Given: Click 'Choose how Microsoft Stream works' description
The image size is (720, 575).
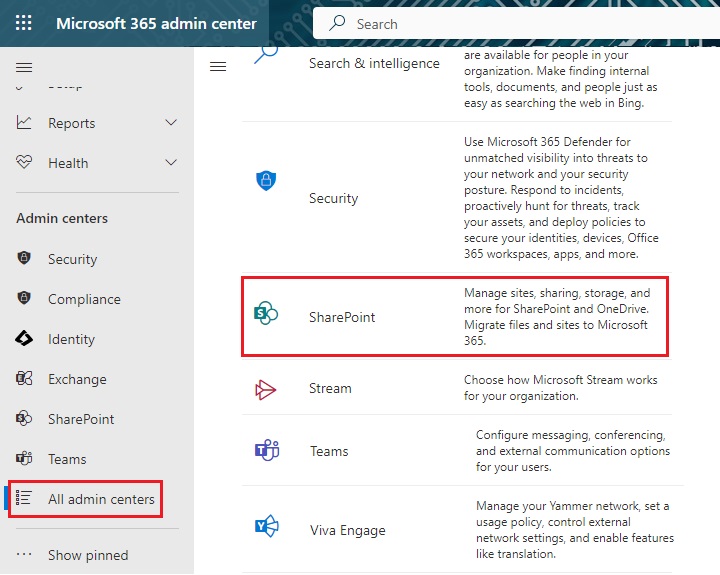Looking at the screenshot, I should tap(561, 388).
